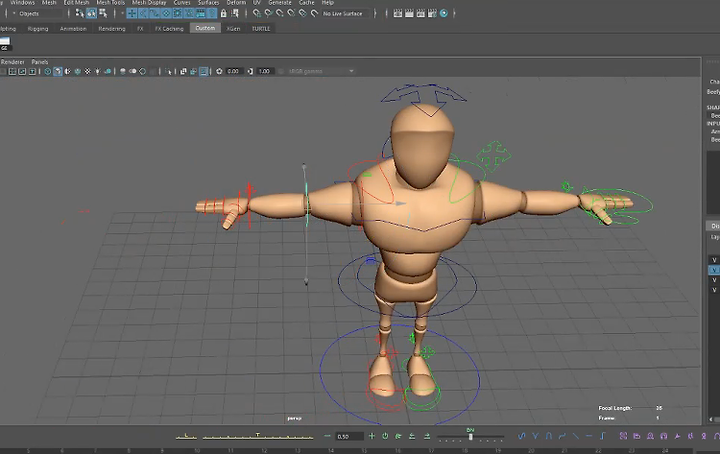Viewport: 720px width, 454px height.
Task: Click the make live magnet icon
Action: tap(315, 13)
